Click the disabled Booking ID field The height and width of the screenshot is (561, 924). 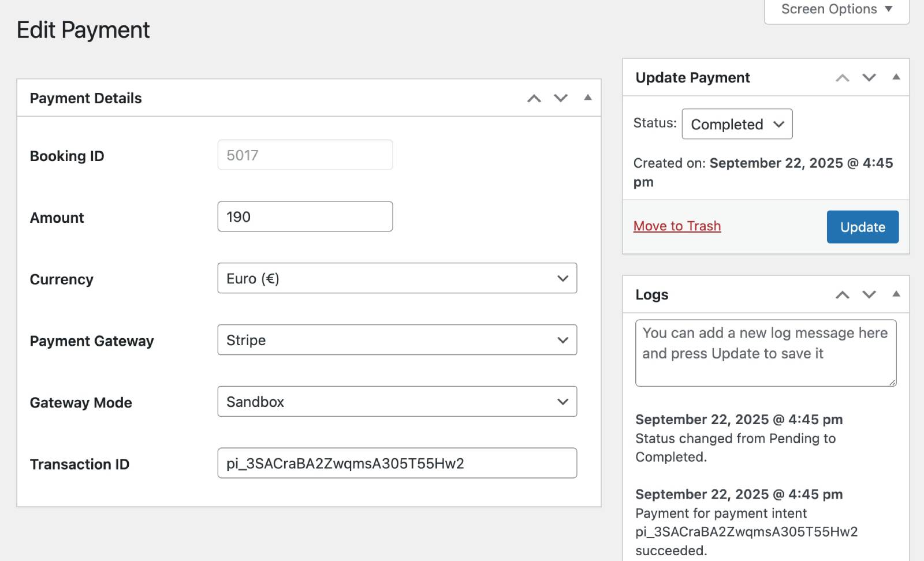[305, 155]
